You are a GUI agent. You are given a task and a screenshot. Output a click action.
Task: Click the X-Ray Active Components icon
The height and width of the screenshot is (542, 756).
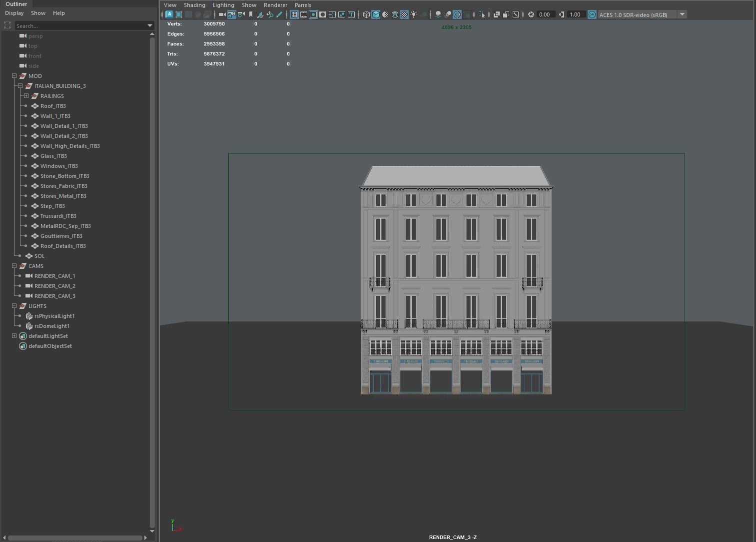click(506, 14)
